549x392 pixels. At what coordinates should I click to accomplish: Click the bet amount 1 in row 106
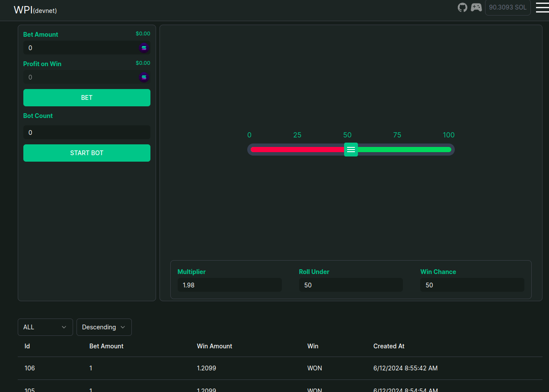pyautogui.click(x=91, y=368)
